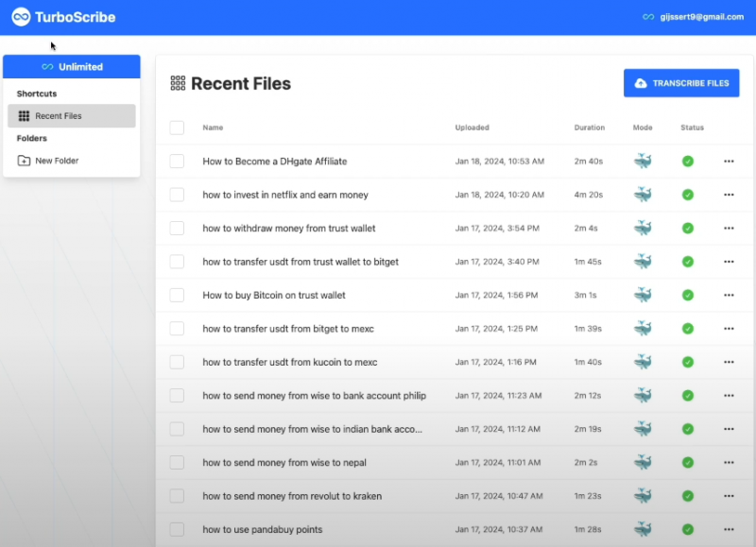This screenshot has height=547, width=756.
Task: Select checkbox for how to send money from wise to nepal
Action: 177,462
